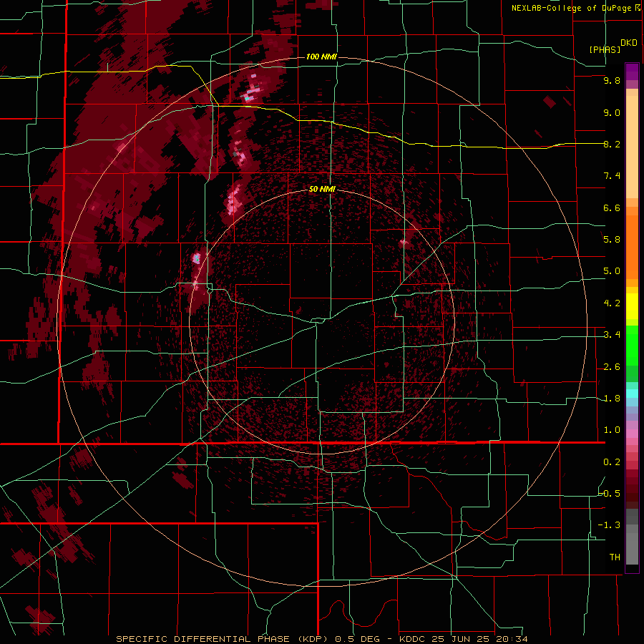Viewport: 644px width, 644px height.
Task: Click the TH threshold label on the scale
Action: pyautogui.click(x=615, y=557)
